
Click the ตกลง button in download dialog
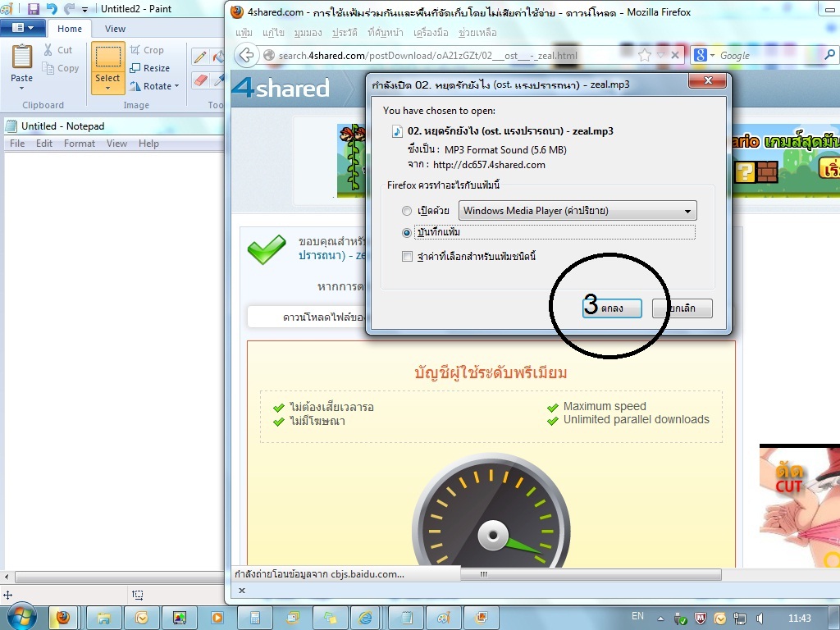pos(612,308)
